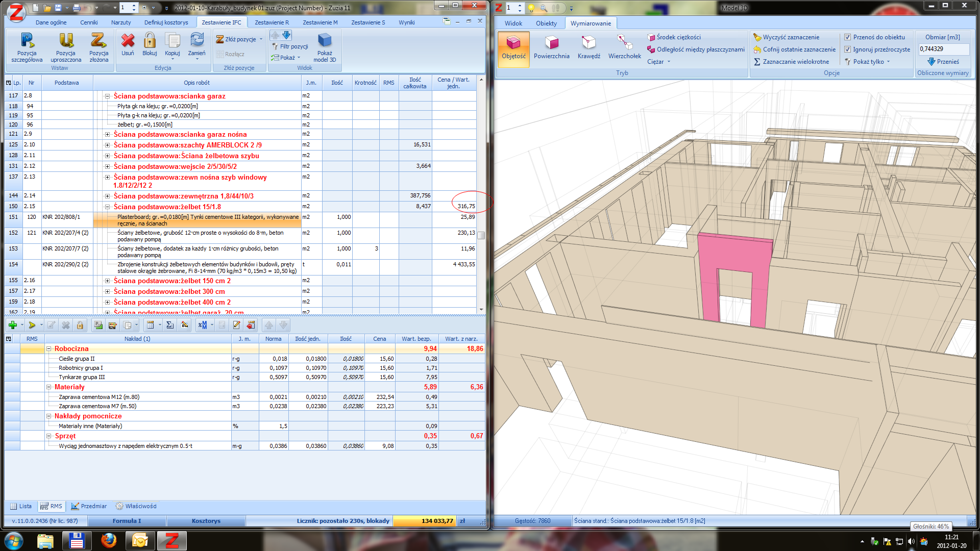Toggle Ignoruj przeźroczyste checkbox

click(x=847, y=49)
